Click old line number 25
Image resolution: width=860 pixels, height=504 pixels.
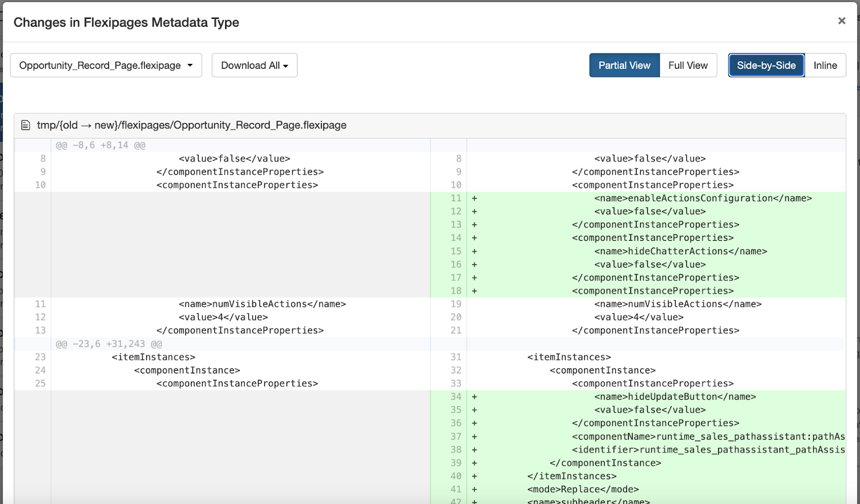40,383
